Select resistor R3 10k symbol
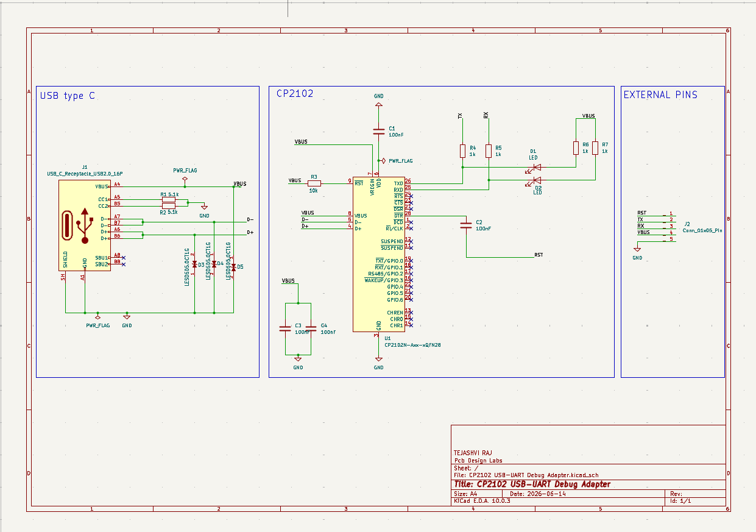The image size is (756, 532). coord(314,183)
